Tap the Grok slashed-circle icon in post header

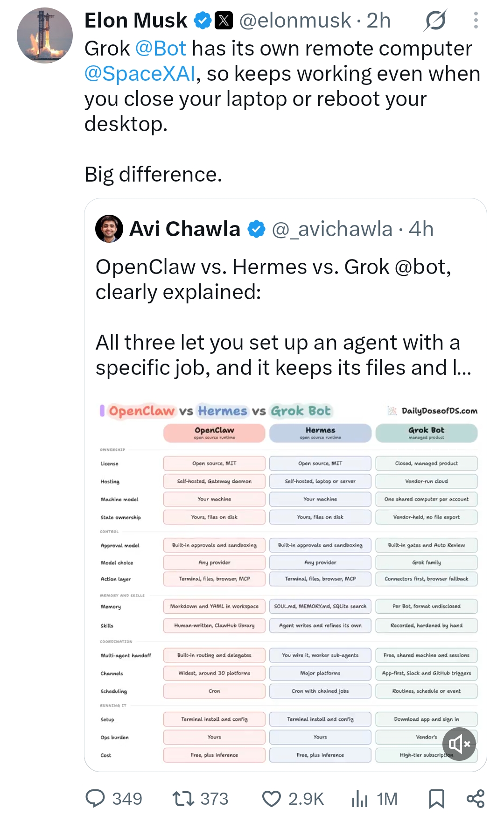(x=436, y=21)
